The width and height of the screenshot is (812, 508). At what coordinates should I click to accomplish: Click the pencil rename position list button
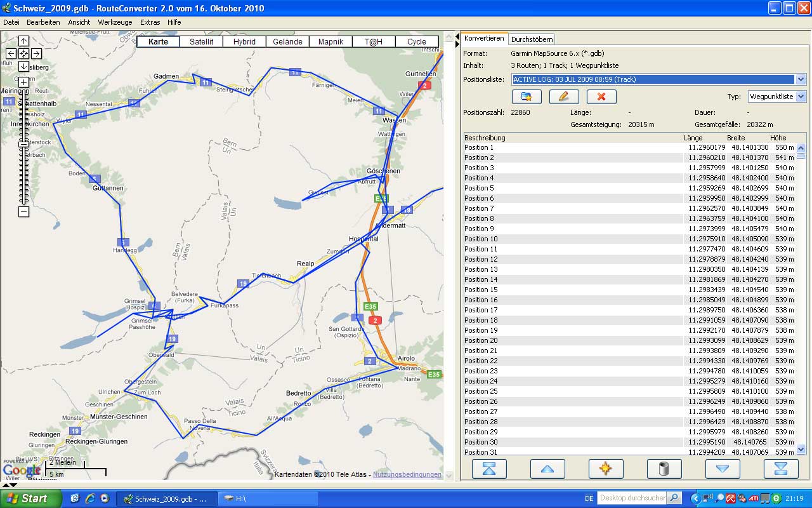564,97
